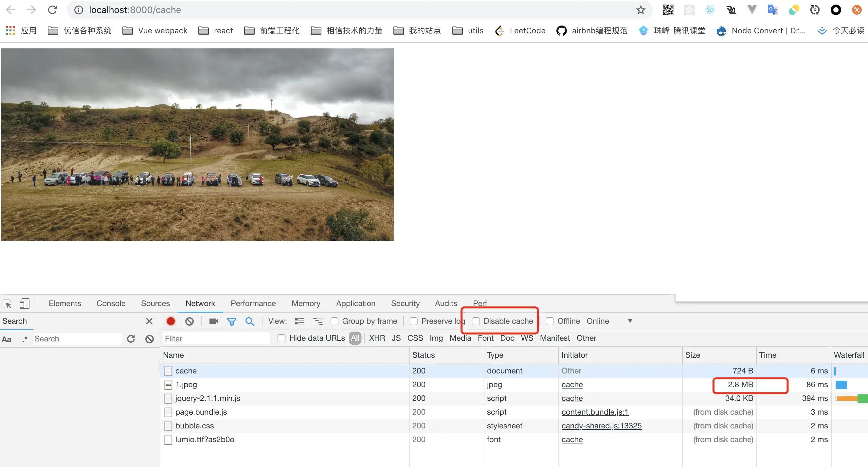Enable the Disable cache checkbox
This screenshot has height=467, width=868.
click(476, 321)
